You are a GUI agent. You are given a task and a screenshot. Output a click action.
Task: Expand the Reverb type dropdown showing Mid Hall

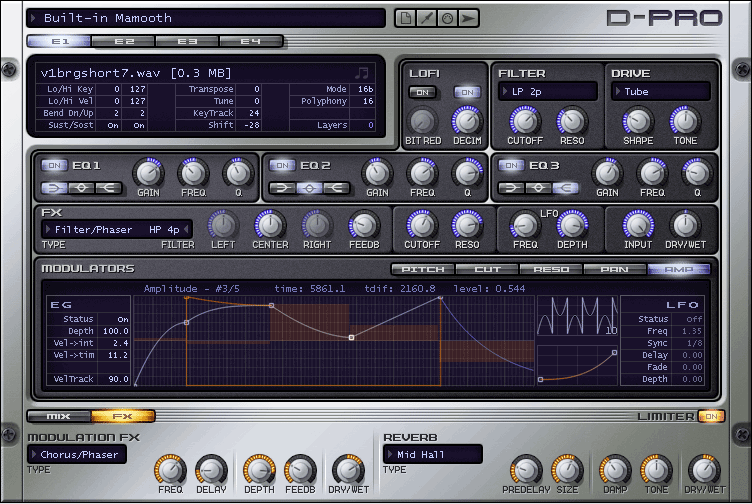click(x=430, y=454)
